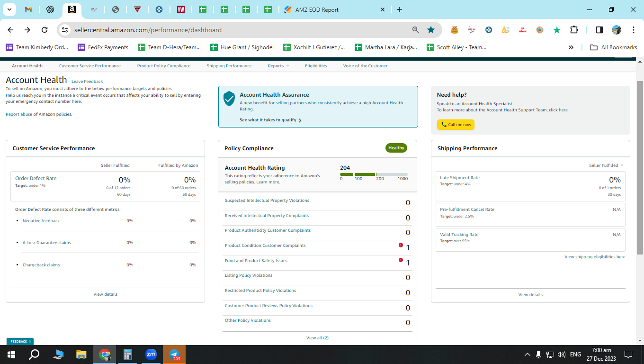The height and width of the screenshot is (364, 644).
Task: Open Customer Service Performance menu item
Action: [90, 66]
